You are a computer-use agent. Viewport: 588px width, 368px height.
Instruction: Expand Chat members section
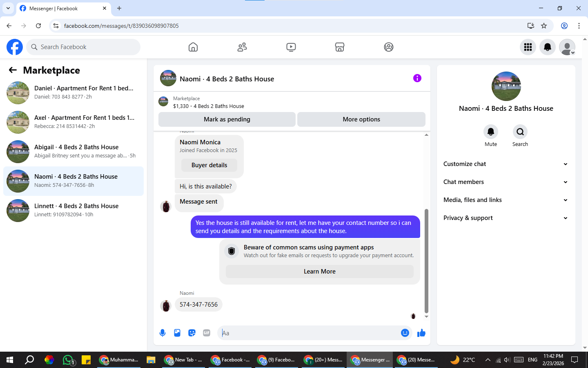[506, 182]
